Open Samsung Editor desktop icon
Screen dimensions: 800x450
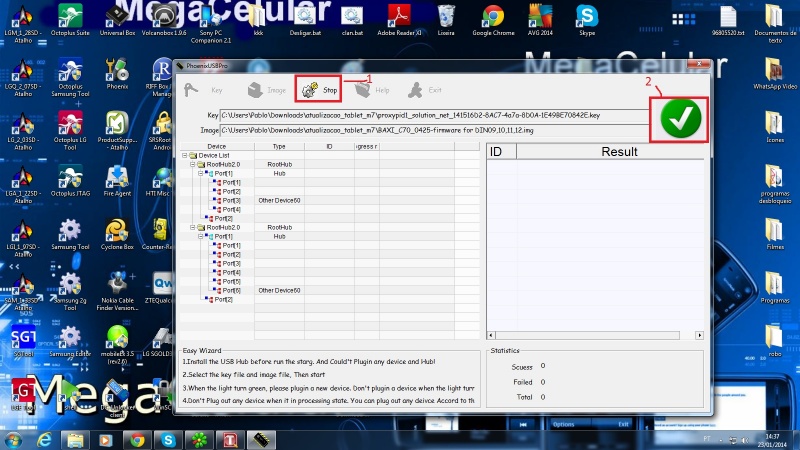(x=70, y=341)
